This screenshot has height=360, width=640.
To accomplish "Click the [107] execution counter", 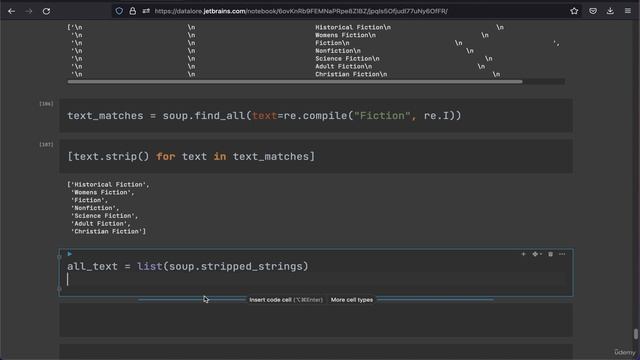I will click(x=46, y=144).
